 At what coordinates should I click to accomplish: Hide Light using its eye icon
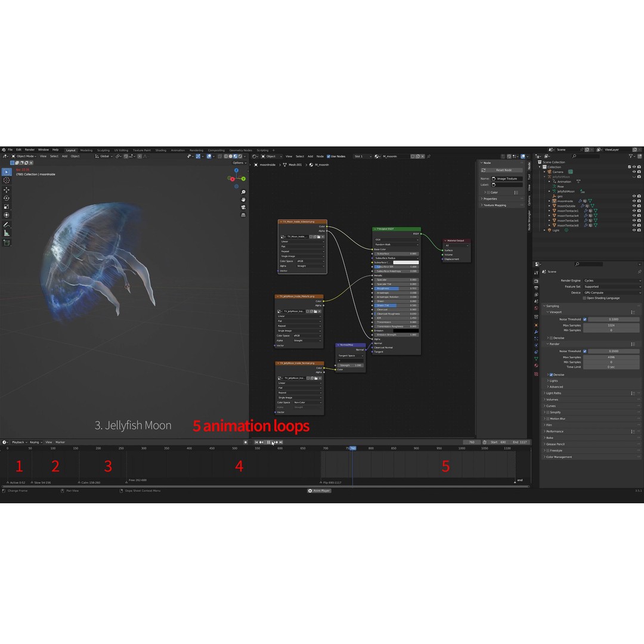point(634,230)
